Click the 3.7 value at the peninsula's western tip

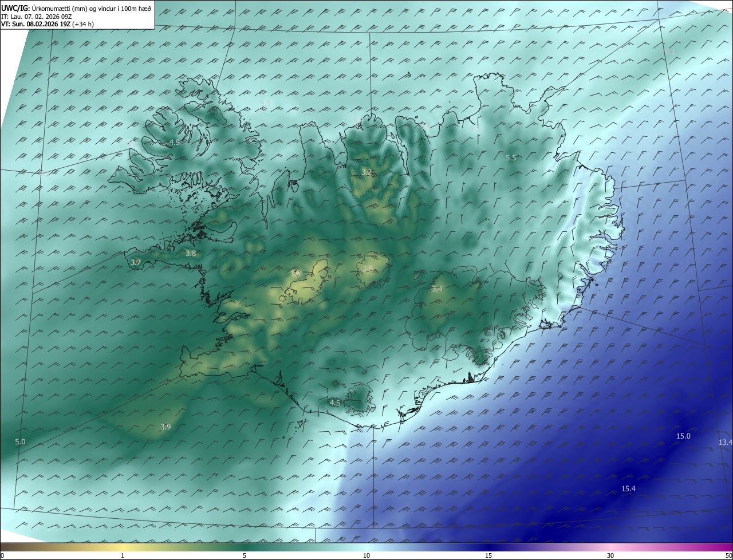(136, 262)
